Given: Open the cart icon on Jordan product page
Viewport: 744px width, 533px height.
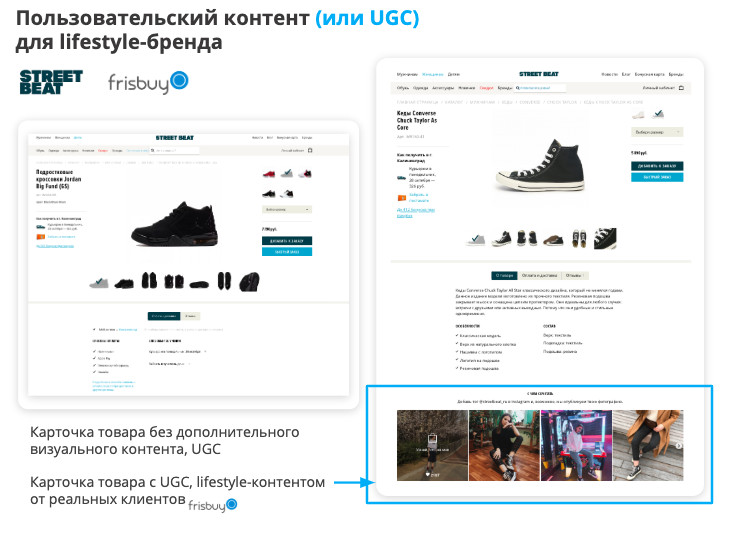Looking at the screenshot, I should (310, 150).
